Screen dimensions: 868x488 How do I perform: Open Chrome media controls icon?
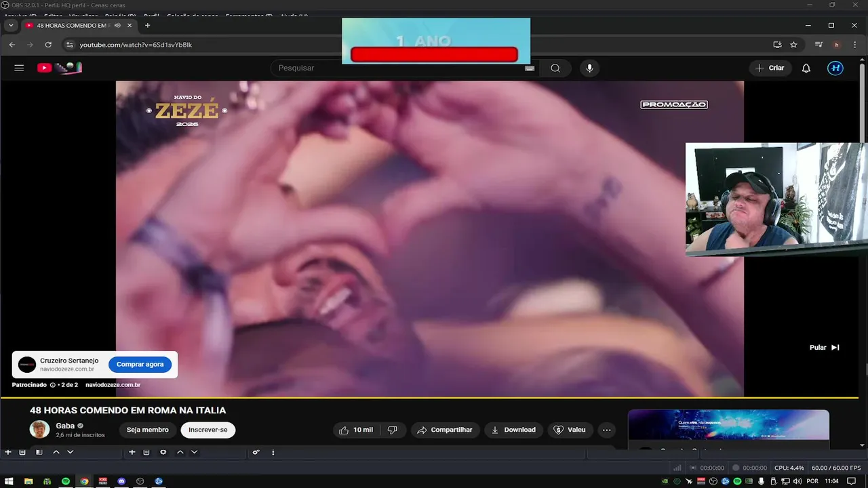coord(818,45)
